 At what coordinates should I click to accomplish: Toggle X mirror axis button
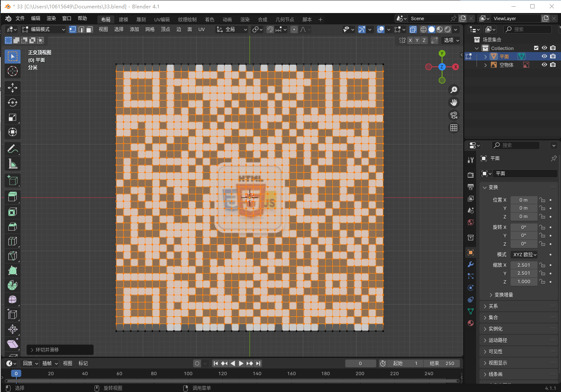pos(410,40)
